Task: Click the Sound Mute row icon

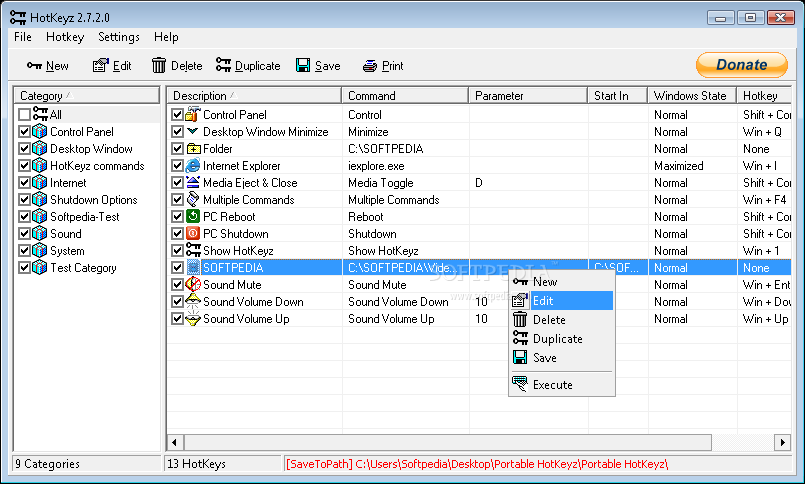Action: [x=193, y=284]
